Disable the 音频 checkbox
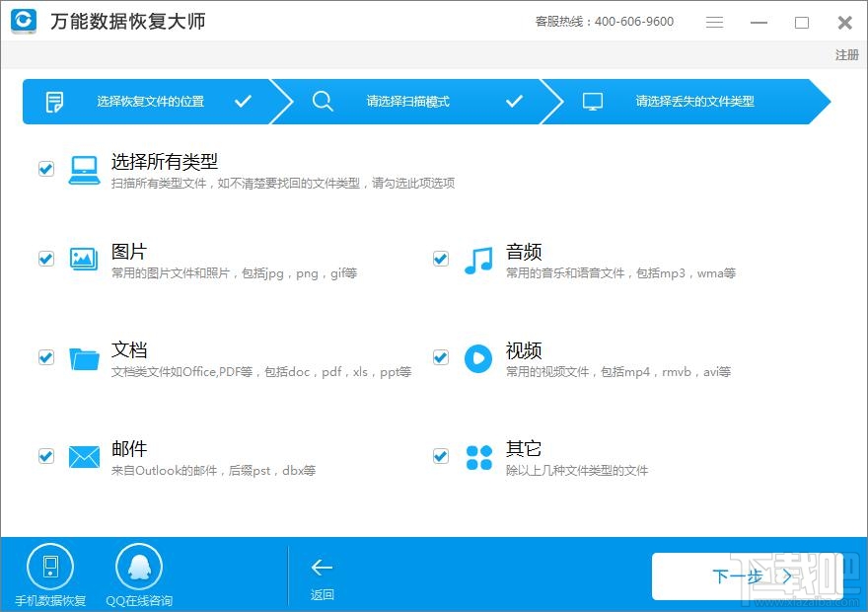868x612 pixels. coord(440,259)
